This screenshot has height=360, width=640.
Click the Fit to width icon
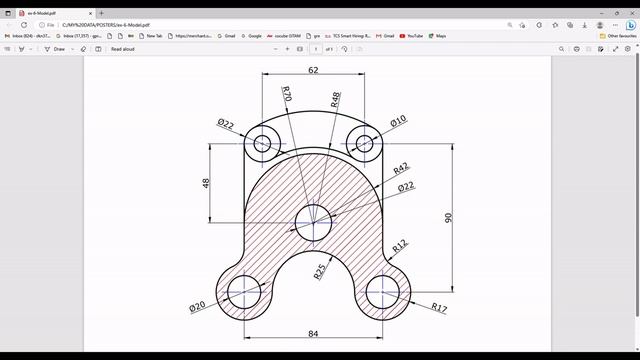tap(300, 49)
